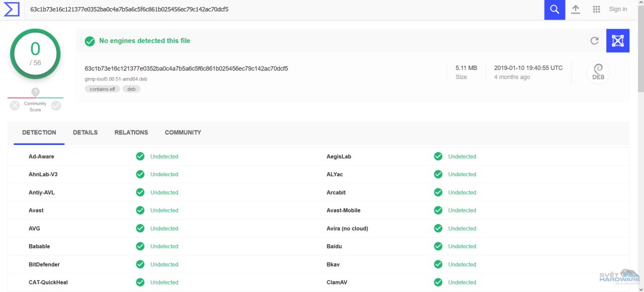Click the upload file icon
The image size is (644, 292).
click(576, 10)
